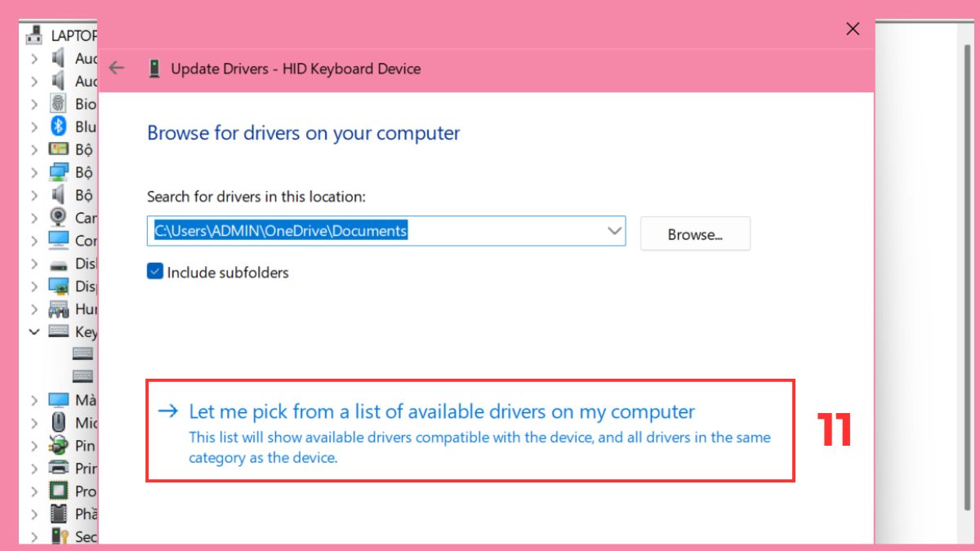Click the Browse button
This screenshot has width=980, height=551.
point(695,234)
